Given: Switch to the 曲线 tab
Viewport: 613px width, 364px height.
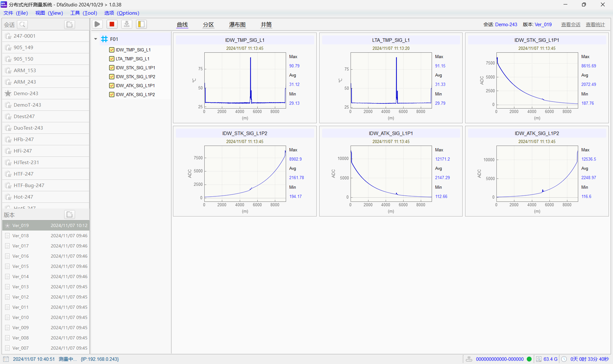Looking at the screenshot, I should 182,25.
